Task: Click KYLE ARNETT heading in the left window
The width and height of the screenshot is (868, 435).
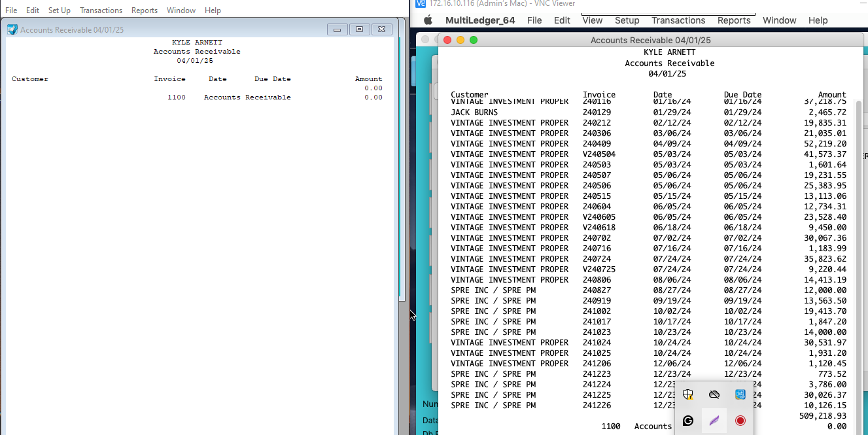Action: 197,43
